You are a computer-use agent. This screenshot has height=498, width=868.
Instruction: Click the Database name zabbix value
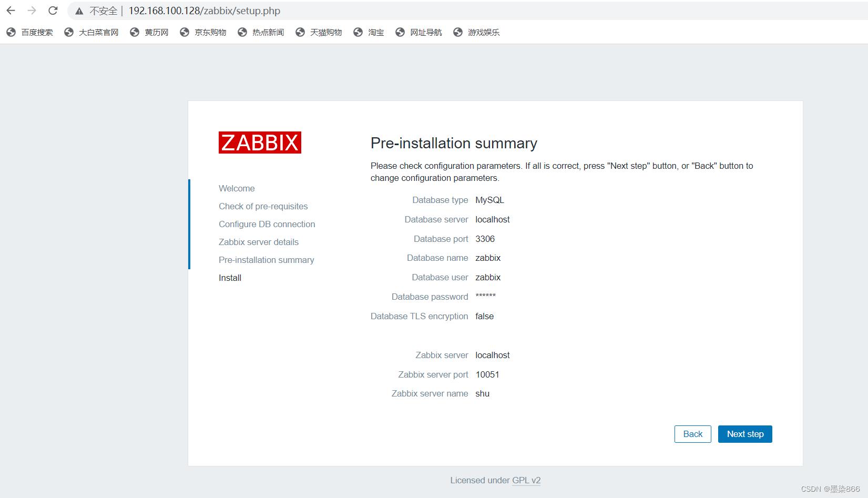click(x=488, y=258)
